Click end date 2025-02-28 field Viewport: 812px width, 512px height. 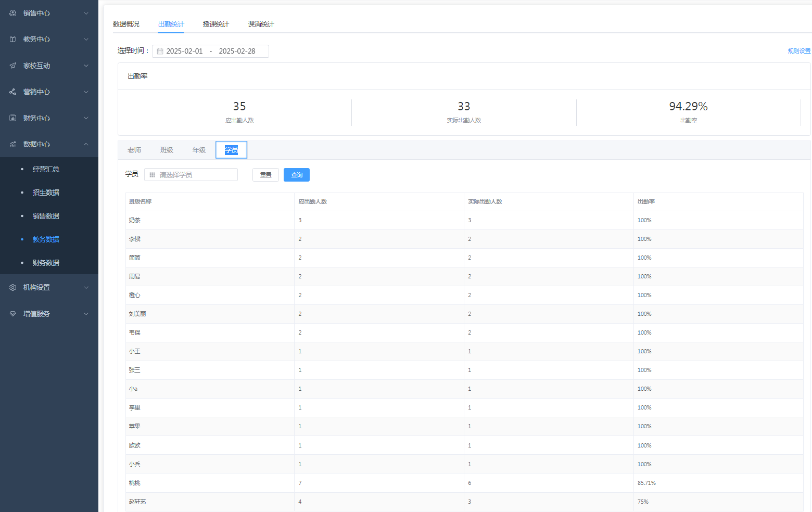(x=237, y=51)
